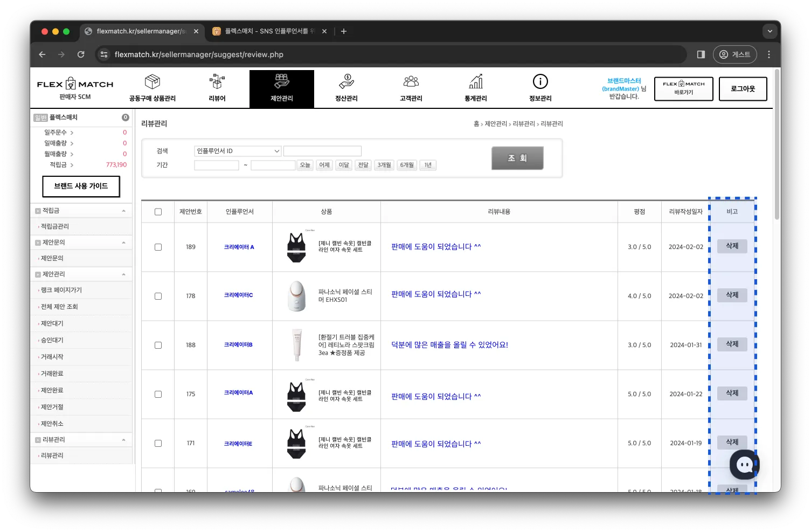The image size is (811, 532).
Task: Delete the review for 제안번호 188
Action: pyautogui.click(x=732, y=344)
